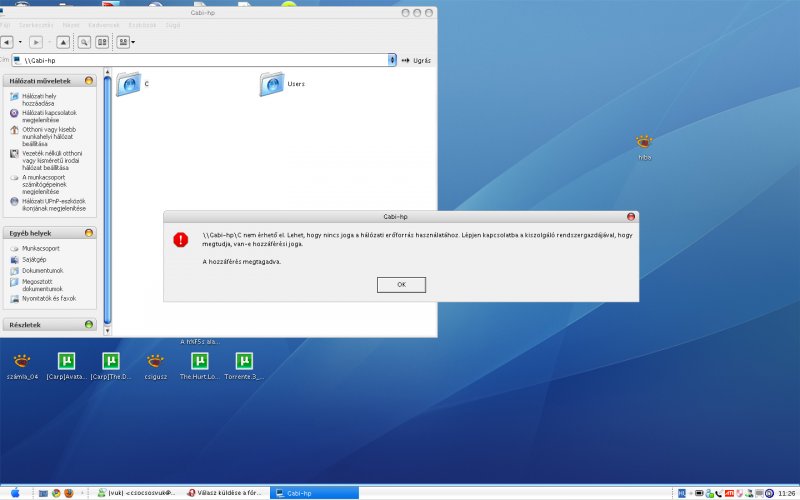This screenshot has width=800, height=500.
Task: Open Megosztott dokumentumok in Egyéb helyek
Action: pos(42,285)
